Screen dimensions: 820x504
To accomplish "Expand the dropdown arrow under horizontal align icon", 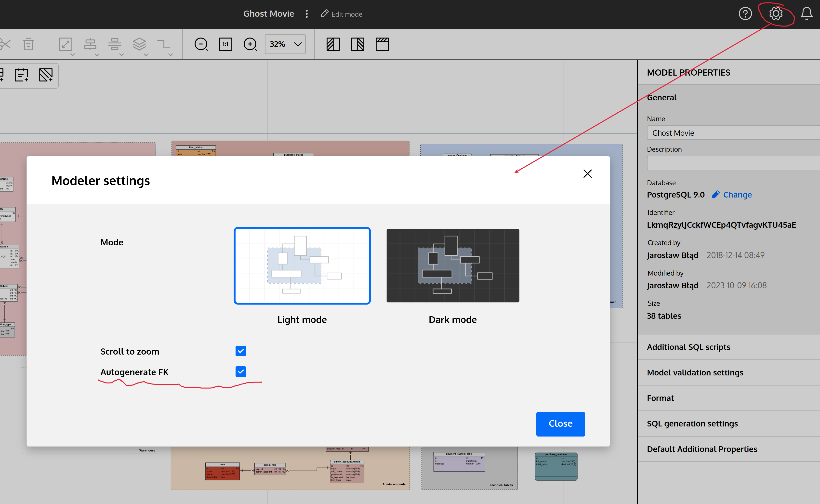I will point(97,55).
